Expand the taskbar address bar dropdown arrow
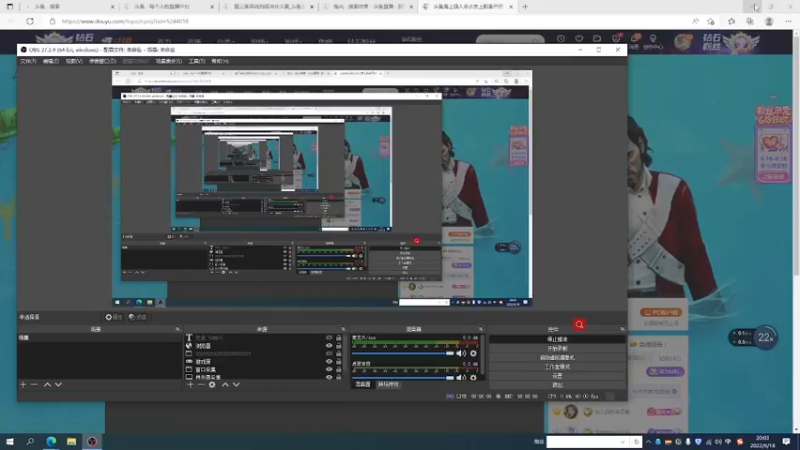 click(623, 442)
